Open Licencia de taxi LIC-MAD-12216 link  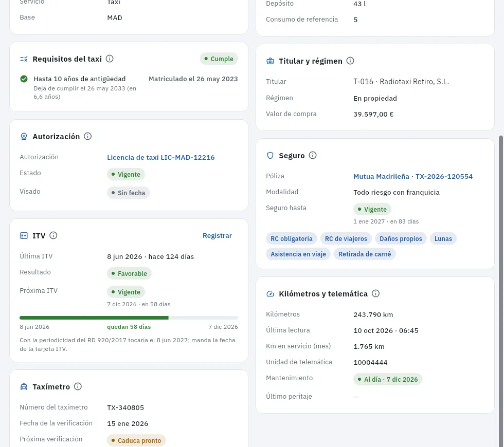click(x=160, y=157)
